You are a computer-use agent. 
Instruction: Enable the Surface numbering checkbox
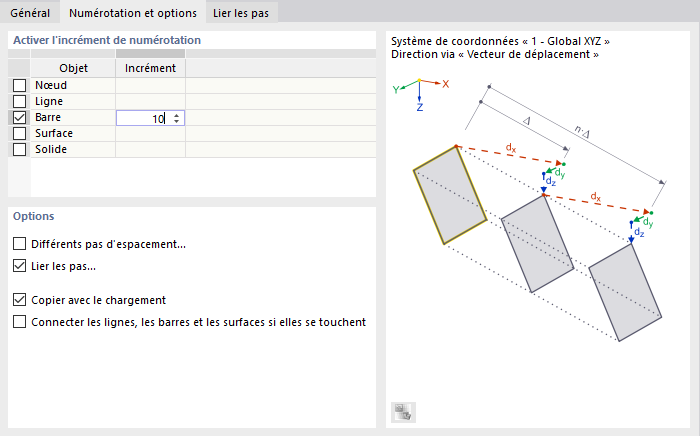click(19, 133)
